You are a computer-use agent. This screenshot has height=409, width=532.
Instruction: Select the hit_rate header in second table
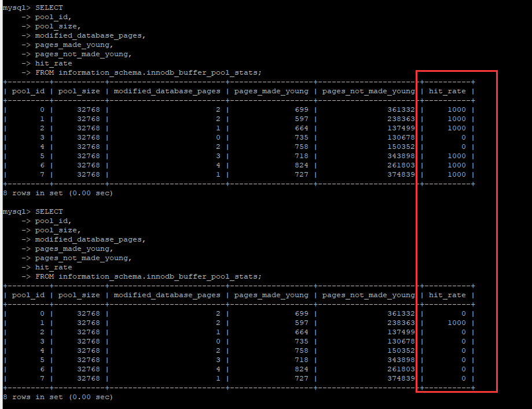pos(447,295)
